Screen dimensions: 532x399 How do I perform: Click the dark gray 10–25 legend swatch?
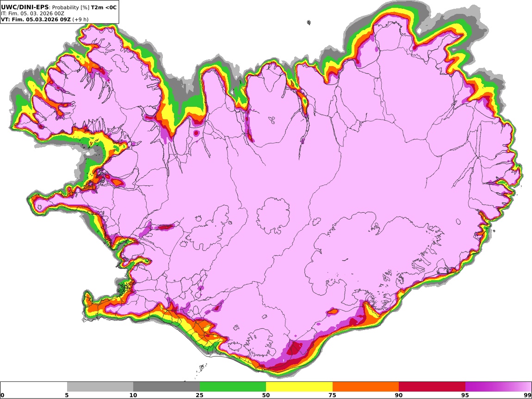click(x=166, y=387)
